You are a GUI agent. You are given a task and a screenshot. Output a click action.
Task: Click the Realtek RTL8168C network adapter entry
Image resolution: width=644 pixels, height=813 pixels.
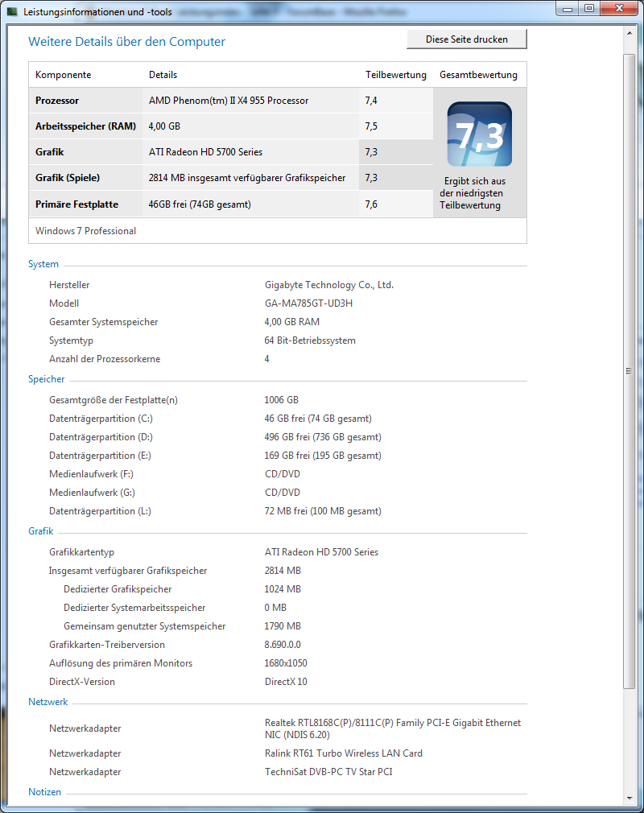pos(393,728)
